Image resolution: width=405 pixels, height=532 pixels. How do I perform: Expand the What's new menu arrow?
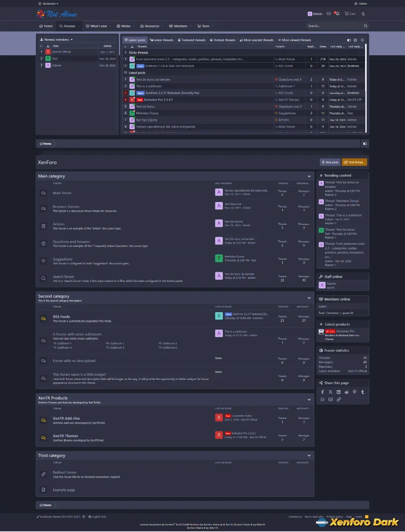[111, 26]
